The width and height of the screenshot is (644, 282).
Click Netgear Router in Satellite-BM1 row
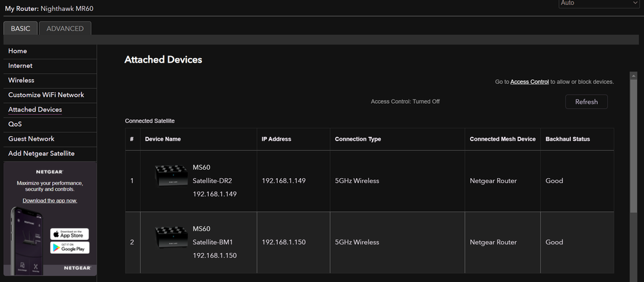tap(493, 242)
